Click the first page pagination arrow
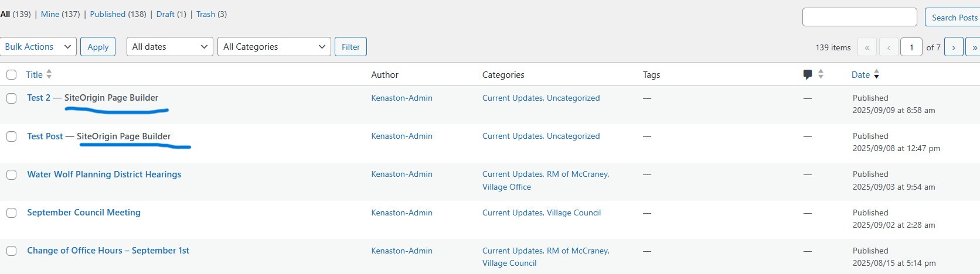980x274 pixels. (x=867, y=47)
